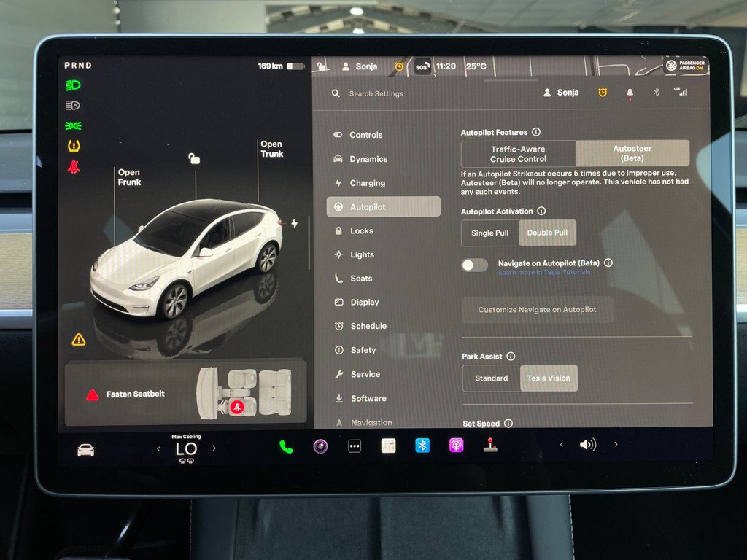The height and width of the screenshot is (560, 747).
Task: Show info for Navigate on Autopilot (Beta)
Action: tap(608, 262)
